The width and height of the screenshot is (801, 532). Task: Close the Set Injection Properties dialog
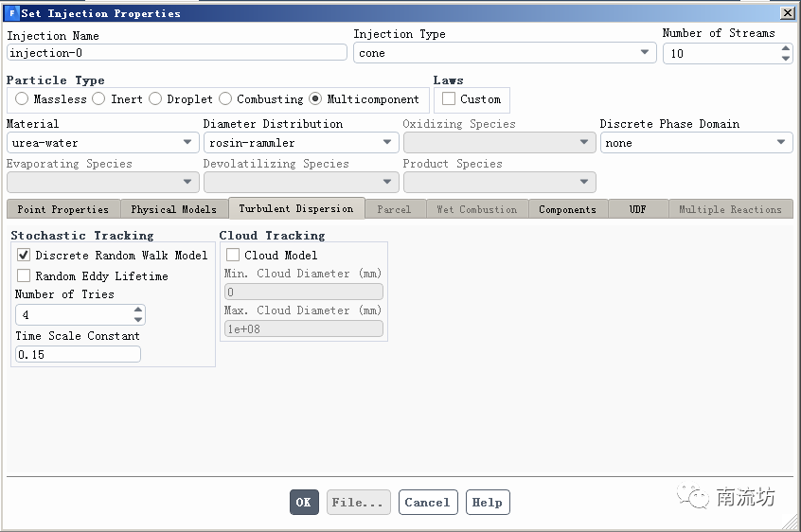coord(787,13)
